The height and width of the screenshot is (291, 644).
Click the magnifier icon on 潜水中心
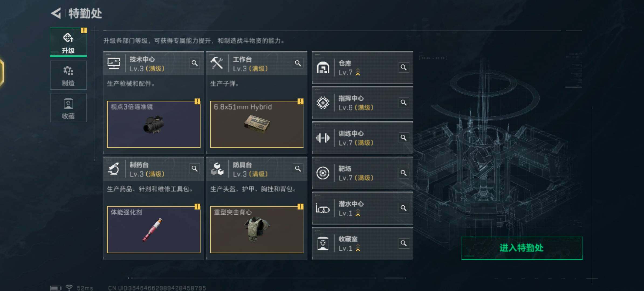403,208
